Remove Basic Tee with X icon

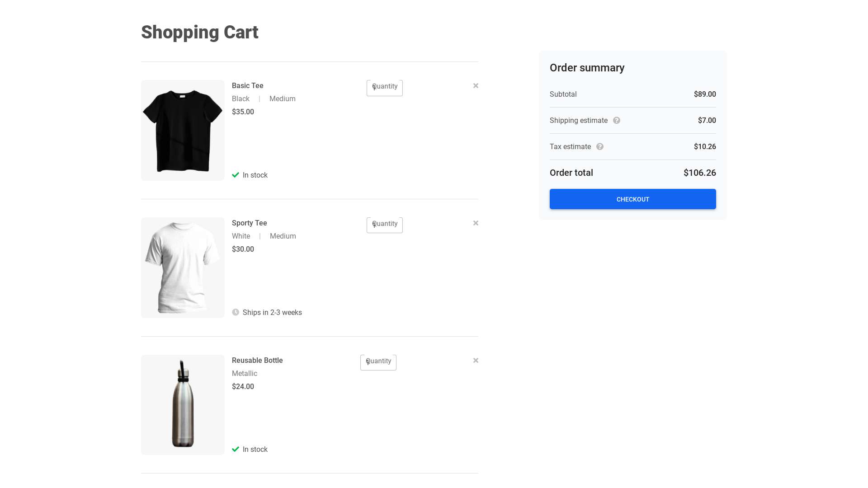[476, 86]
